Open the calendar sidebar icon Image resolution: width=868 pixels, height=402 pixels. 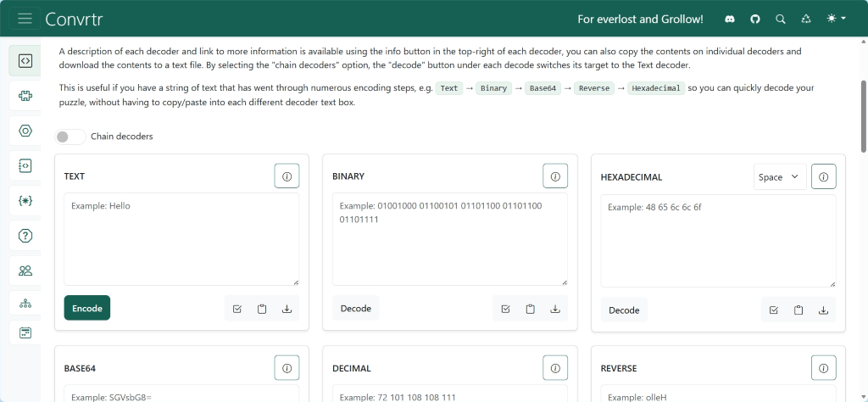tap(25, 332)
